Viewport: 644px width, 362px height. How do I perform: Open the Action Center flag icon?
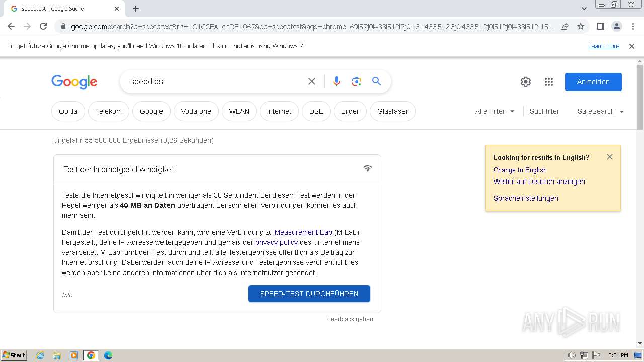pyautogui.click(x=596, y=355)
